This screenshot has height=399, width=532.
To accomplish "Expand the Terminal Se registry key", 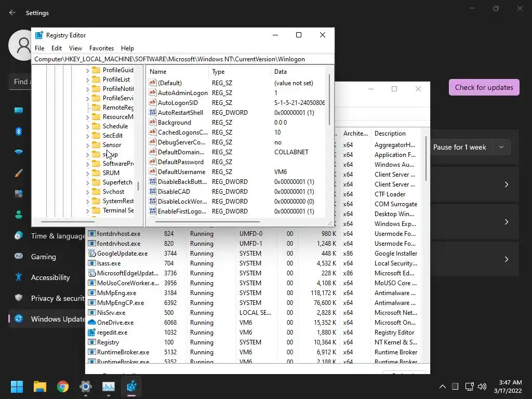I will tap(87, 211).
